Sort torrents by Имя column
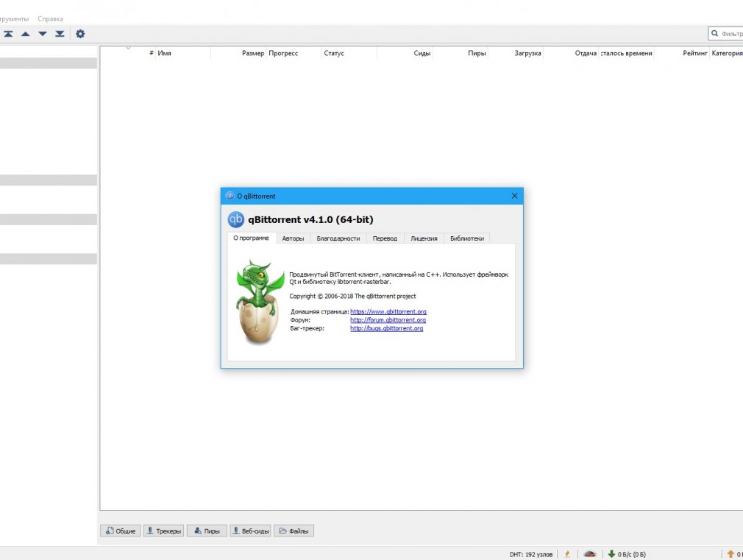Screen dimensions: 743x560 point(183,53)
